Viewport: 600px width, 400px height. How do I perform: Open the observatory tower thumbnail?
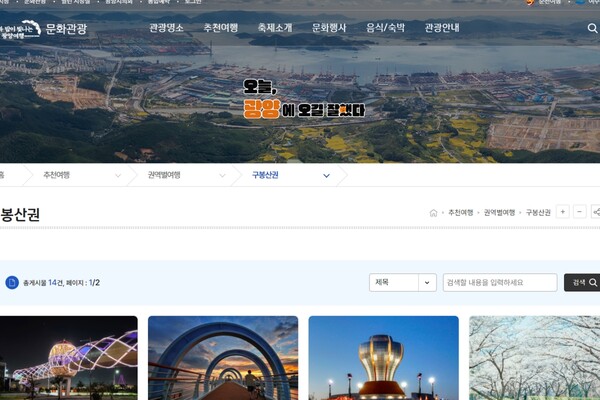coord(383,358)
